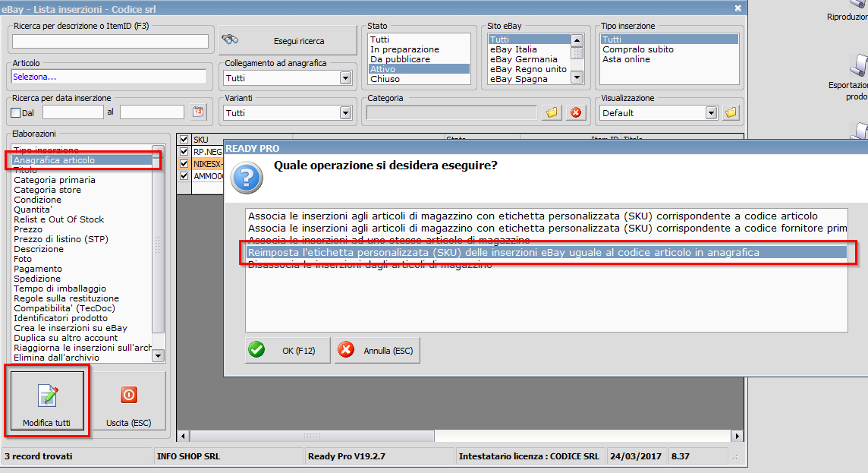Click the red X Annulla icon
Screen dimensions: 868x473
point(346,350)
